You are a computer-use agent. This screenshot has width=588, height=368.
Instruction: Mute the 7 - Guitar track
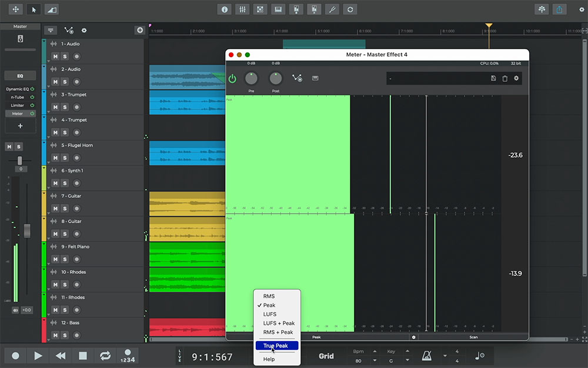[55, 208]
